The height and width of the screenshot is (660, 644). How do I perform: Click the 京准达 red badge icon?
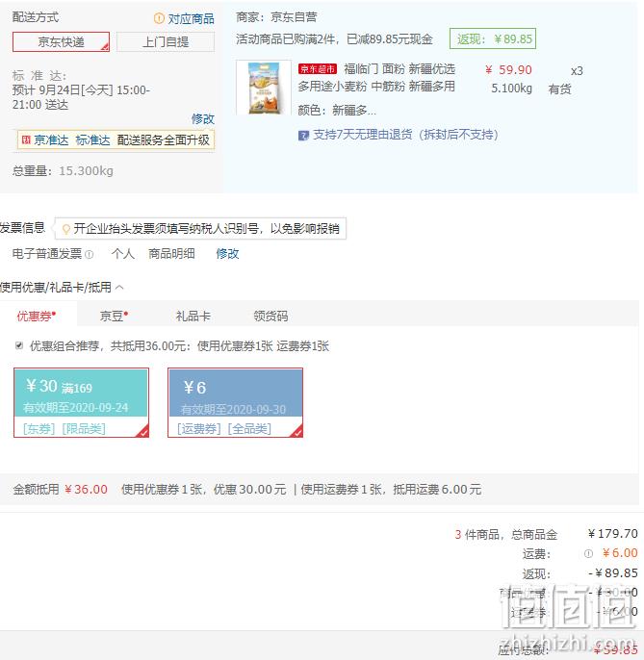coord(26,140)
